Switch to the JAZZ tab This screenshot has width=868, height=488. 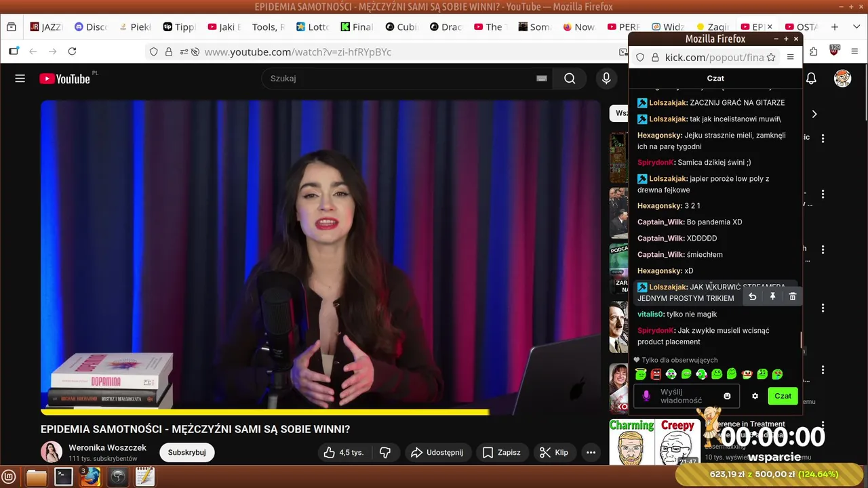tap(46, 27)
